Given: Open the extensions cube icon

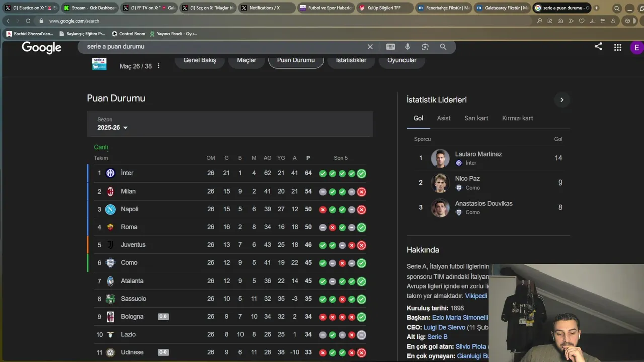Looking at the screenshot, I should (627, 21).
